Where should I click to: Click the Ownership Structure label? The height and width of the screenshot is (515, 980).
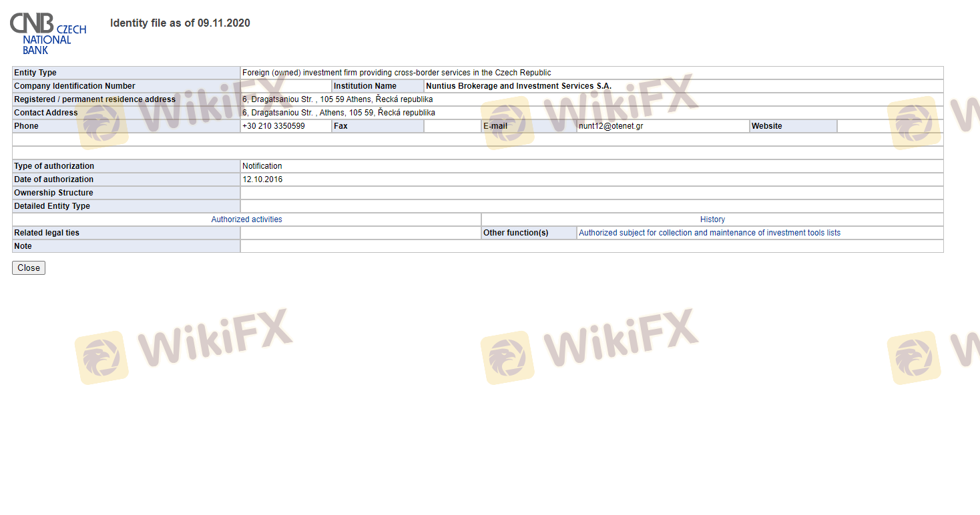click(x=53, y=193)
